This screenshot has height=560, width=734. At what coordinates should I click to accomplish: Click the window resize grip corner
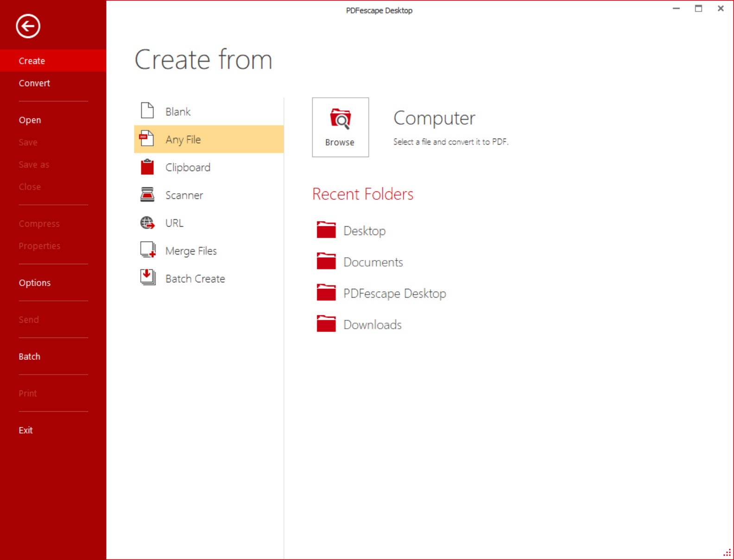727,553
